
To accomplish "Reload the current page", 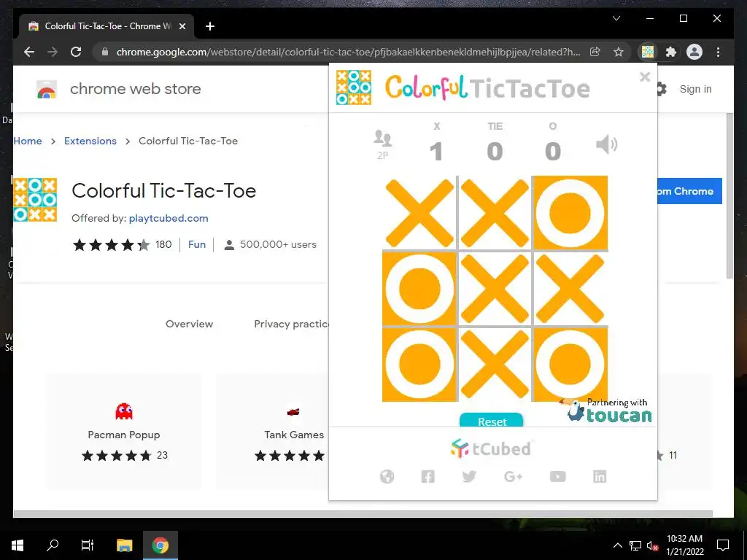I will (76, 52).
